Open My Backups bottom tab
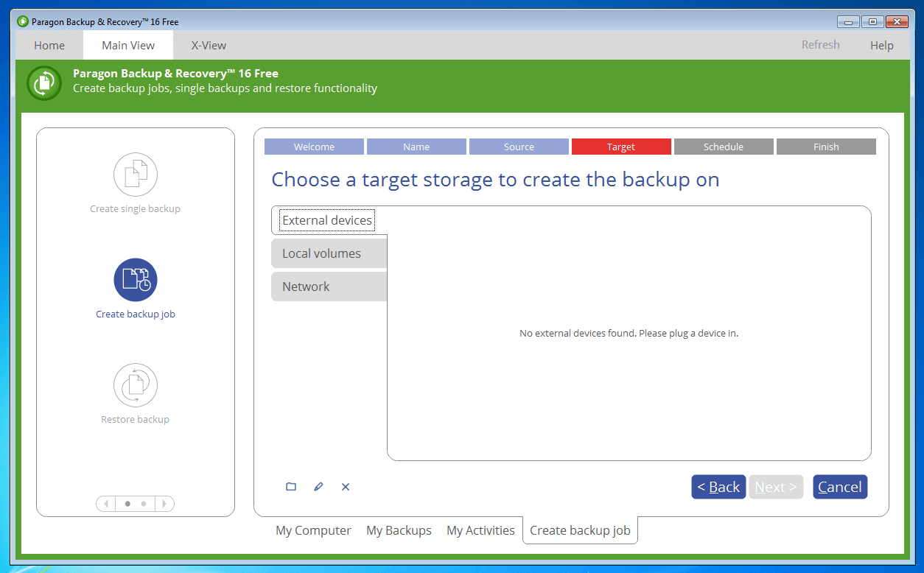The height and width of the screenshot is (573, 924). tap(399, 530)
